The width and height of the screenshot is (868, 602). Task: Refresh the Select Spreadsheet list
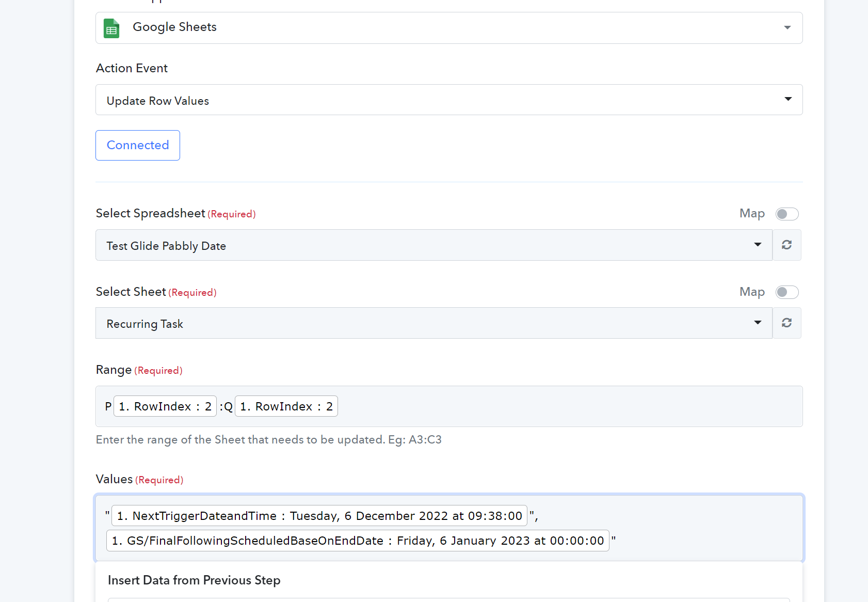click(786, 245)
